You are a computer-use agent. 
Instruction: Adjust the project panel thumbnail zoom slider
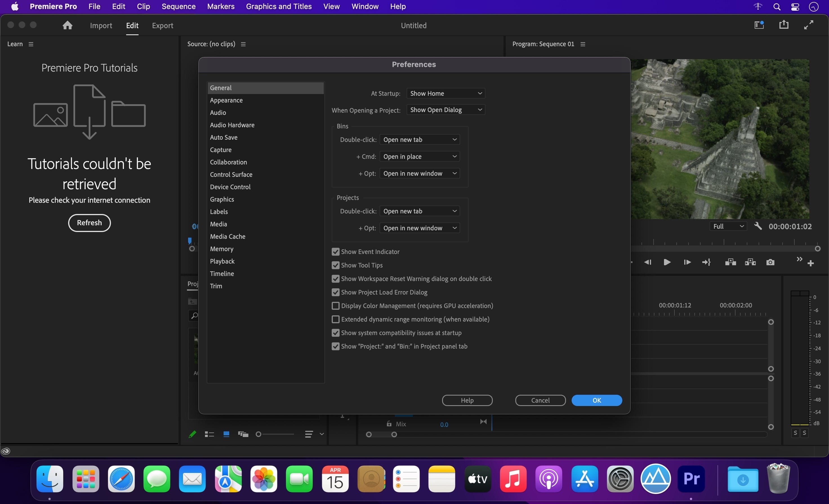pos(259,434)
